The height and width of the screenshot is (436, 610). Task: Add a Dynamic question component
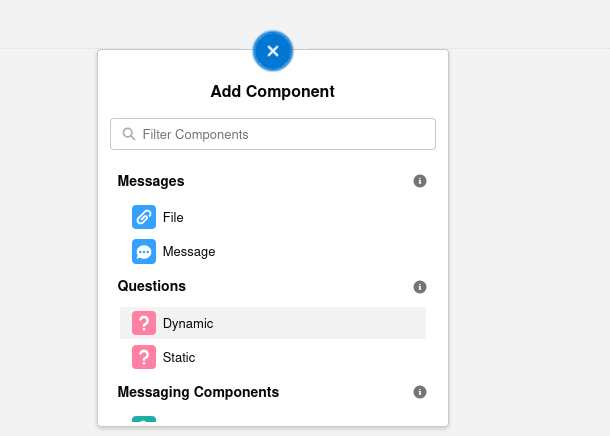tap(188, 324)
